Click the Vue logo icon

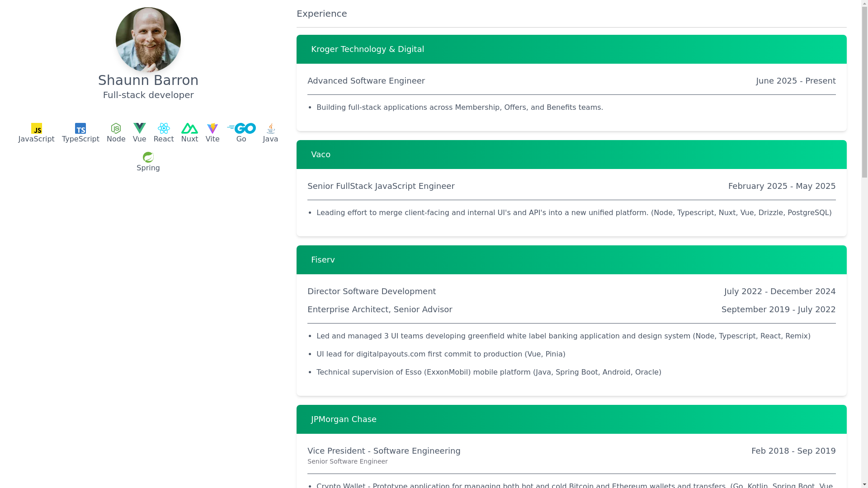pyautogui.click(x=140, y=128)
